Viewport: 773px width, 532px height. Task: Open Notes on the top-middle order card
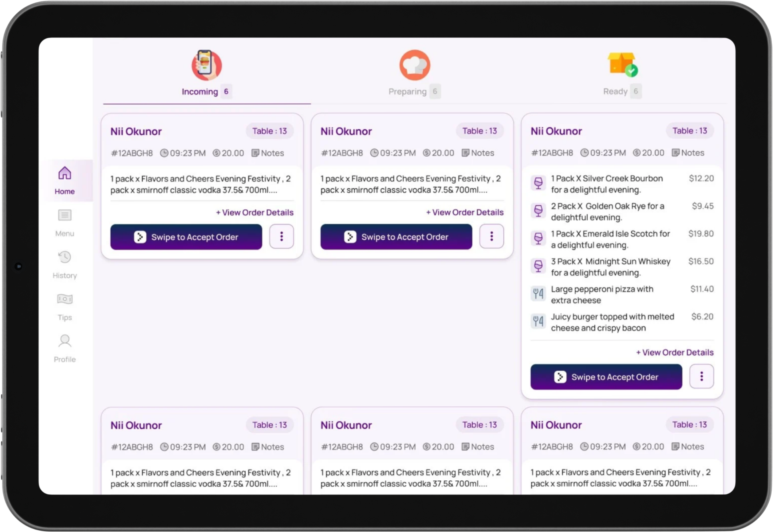(478, 153)
